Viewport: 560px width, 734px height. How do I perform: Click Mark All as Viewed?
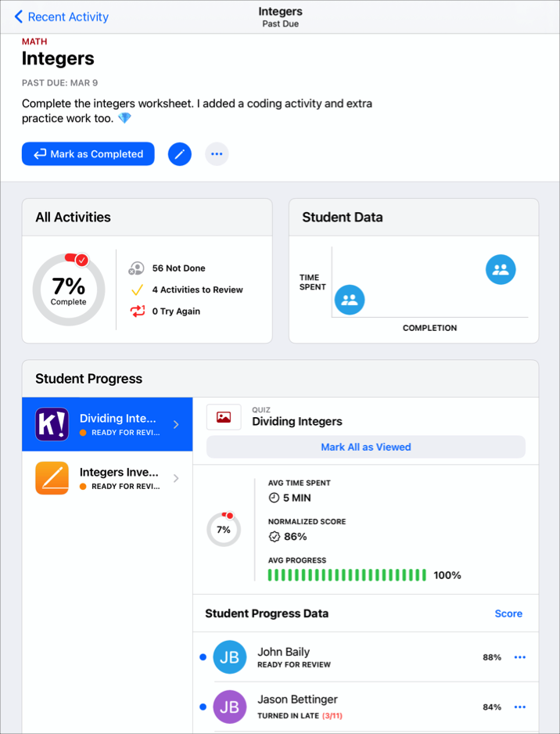(366, 447)
